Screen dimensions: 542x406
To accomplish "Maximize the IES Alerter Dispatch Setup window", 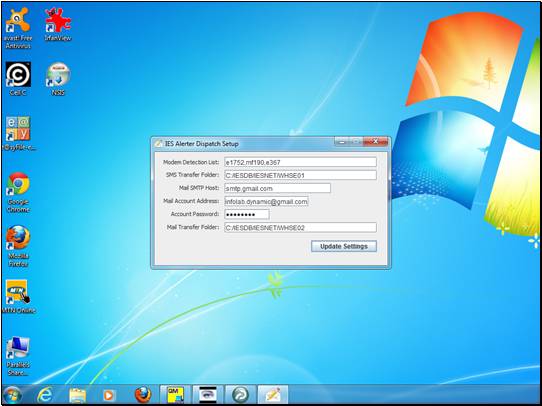I will click(x=356, y=142).
